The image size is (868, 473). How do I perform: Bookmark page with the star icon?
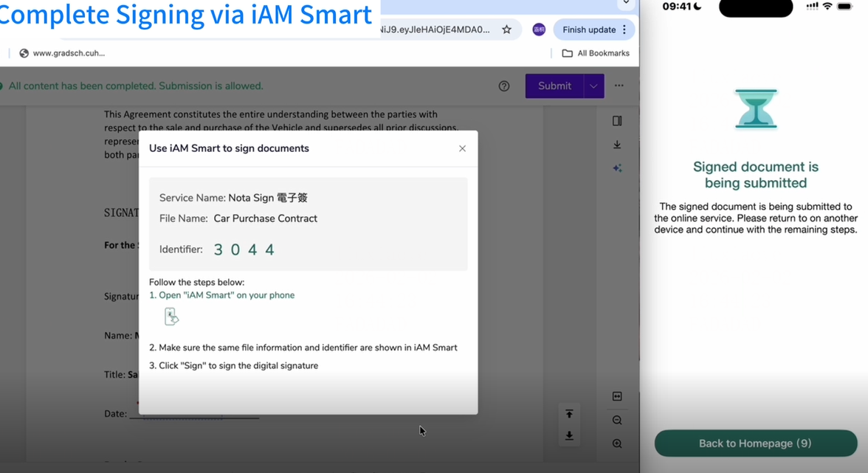tap(506, 30)
